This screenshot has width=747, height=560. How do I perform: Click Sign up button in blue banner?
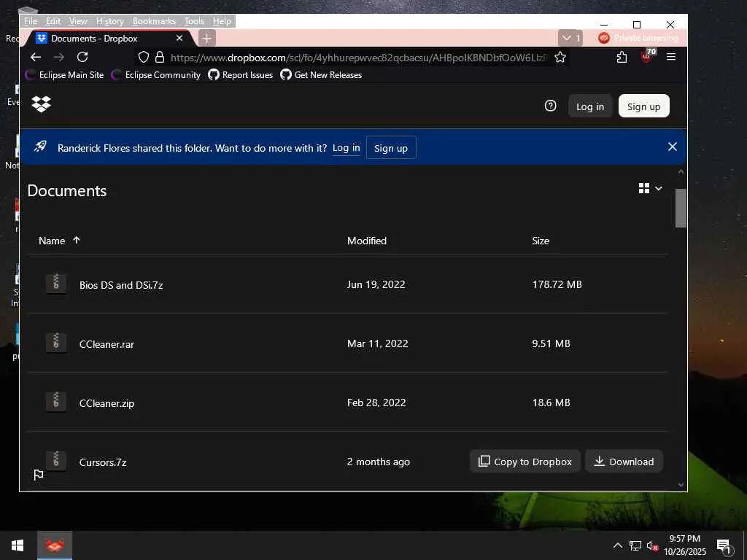click(391, 148)
